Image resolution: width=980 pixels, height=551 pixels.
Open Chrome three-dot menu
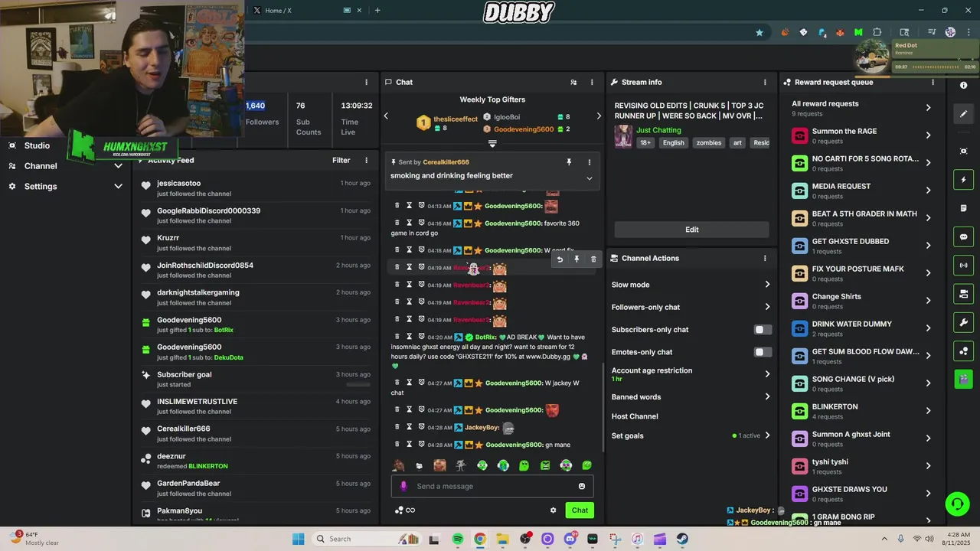coord(969,32)
